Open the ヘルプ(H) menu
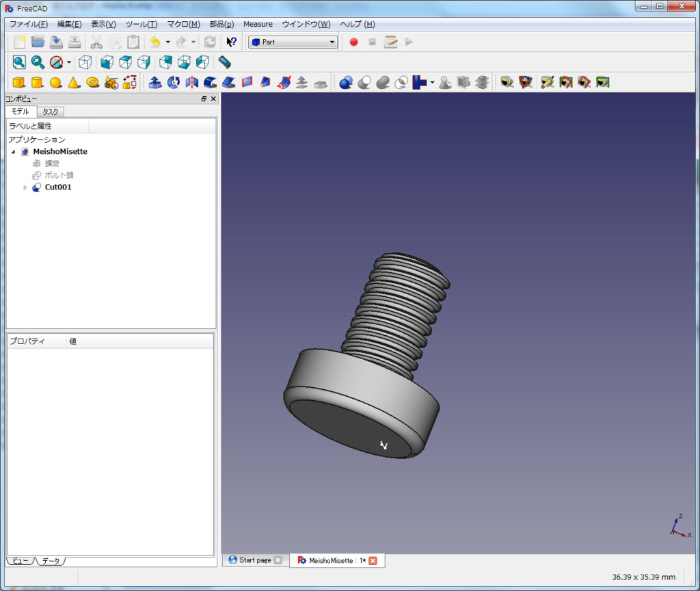The width and height of the screenshot is (700, 591). tap(358, 24)
